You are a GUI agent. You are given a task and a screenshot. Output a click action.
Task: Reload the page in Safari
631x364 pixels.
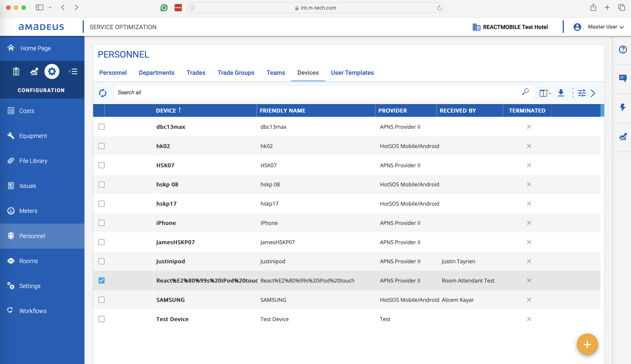click(x=439, y=8)
